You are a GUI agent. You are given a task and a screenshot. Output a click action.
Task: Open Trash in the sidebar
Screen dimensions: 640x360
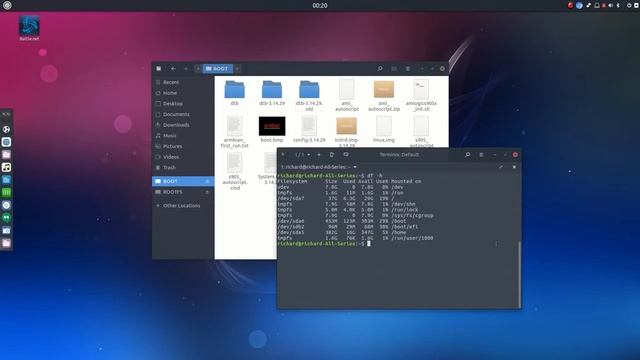click(x=183, y=167)
